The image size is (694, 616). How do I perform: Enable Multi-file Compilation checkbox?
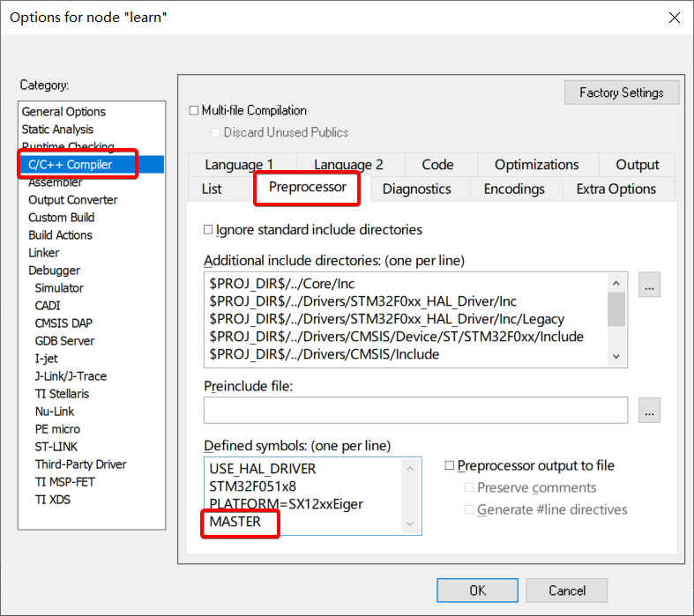pyautogui.click(x=195, y=111)
